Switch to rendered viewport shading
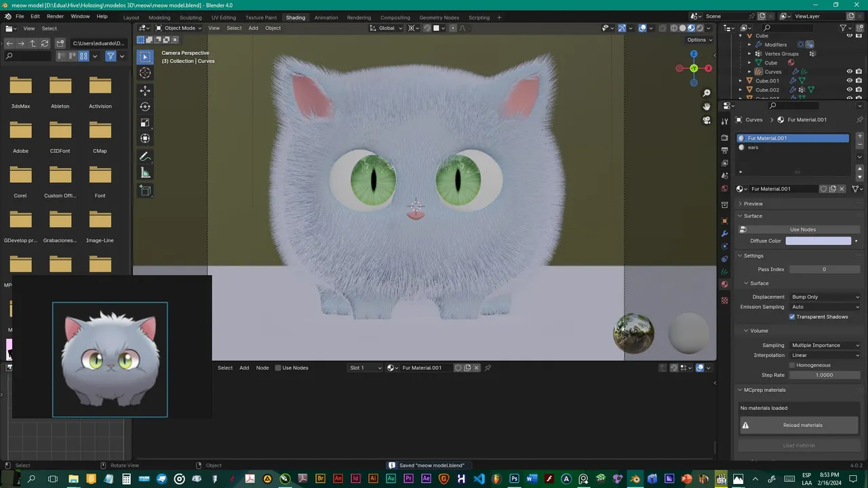The width and height of the screenshot is (868, 488). [700, 28]
